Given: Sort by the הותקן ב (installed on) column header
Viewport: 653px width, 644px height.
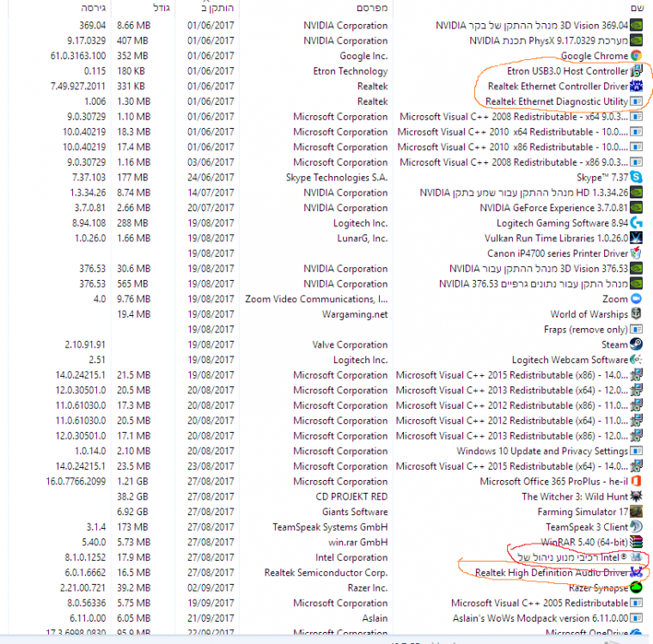Looking at the screenshot, I should coord(217,8).
